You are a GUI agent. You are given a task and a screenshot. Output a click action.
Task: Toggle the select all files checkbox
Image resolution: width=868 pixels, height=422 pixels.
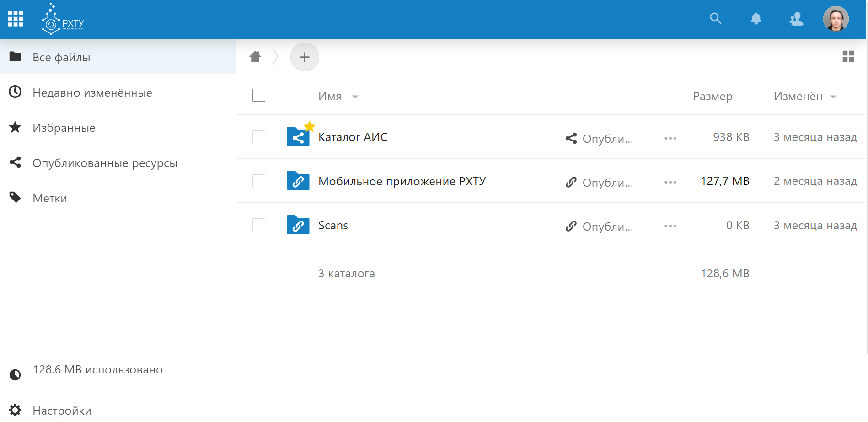pyautogui.click(x=259, y=95)
